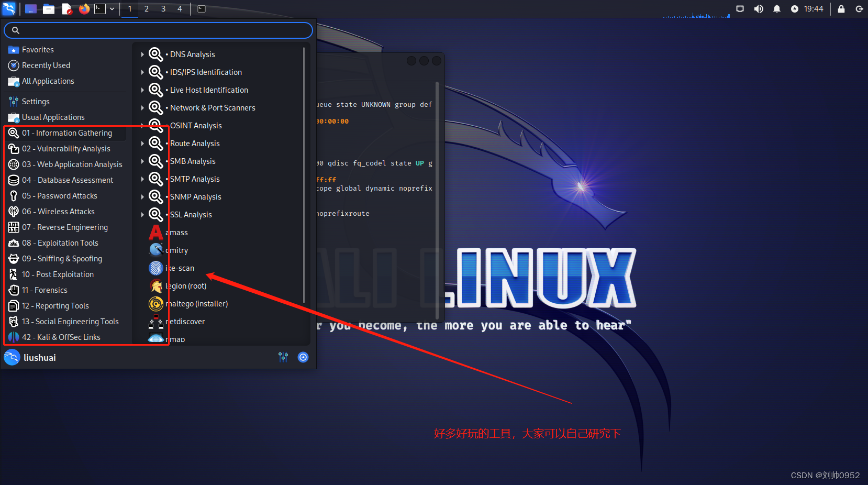868x485 pixels.
Task: Select 08 - Exploitation Tools category
Action: point(65,243)
